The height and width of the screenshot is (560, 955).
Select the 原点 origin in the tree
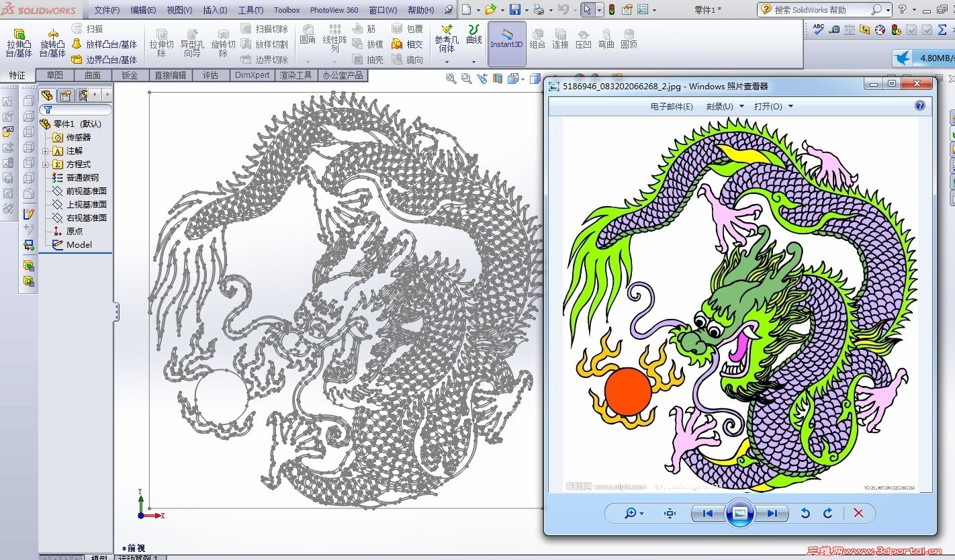[x=68, y=231]
